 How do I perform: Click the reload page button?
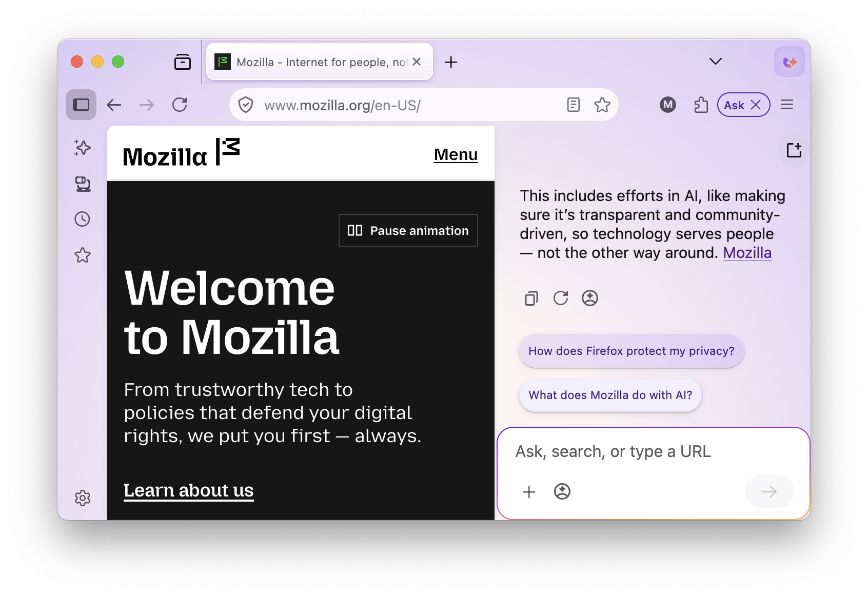[180, 105]
